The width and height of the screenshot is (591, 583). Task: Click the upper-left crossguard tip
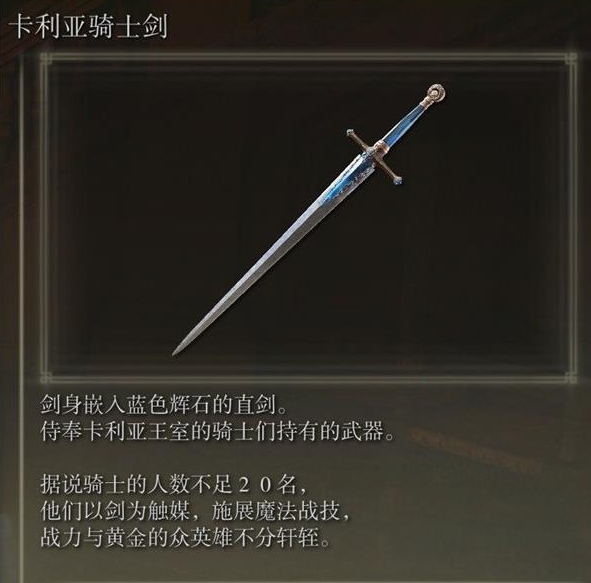[x=351, y=133]
